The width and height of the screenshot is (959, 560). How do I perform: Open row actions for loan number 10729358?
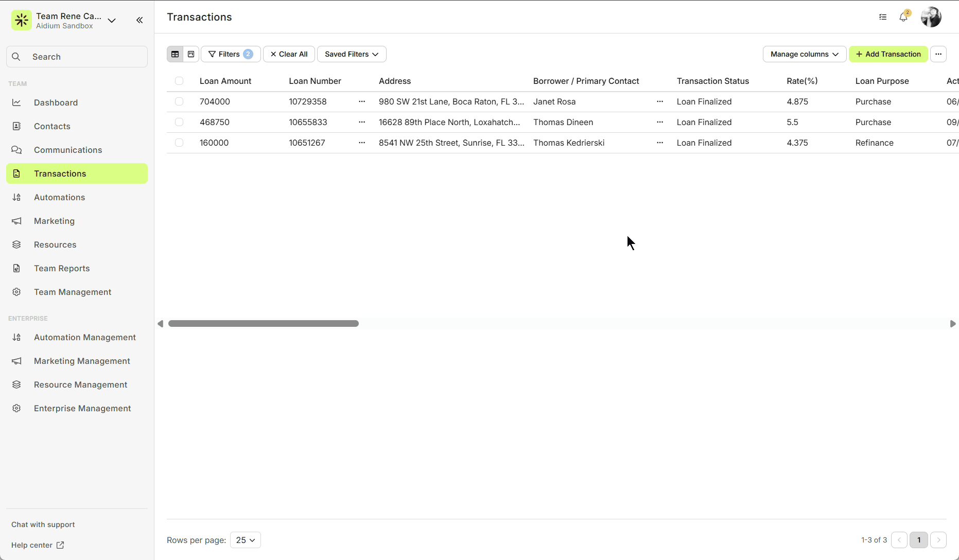[x=362, y=101]
